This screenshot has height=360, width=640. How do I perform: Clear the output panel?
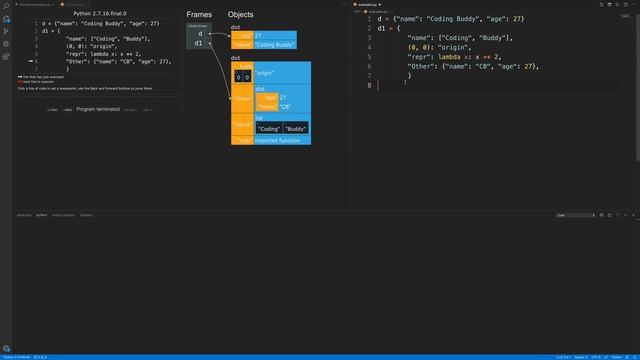pyautogui.click(x=601, y=215)
